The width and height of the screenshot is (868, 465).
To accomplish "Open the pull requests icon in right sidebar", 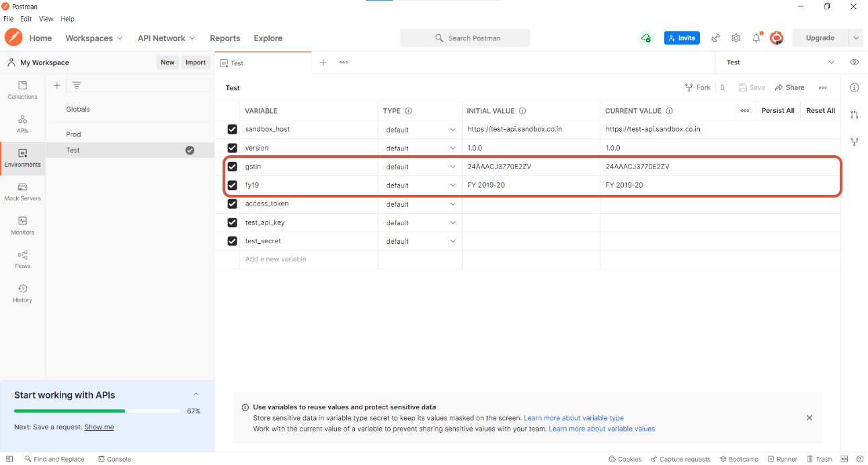I will pos(855,114).
